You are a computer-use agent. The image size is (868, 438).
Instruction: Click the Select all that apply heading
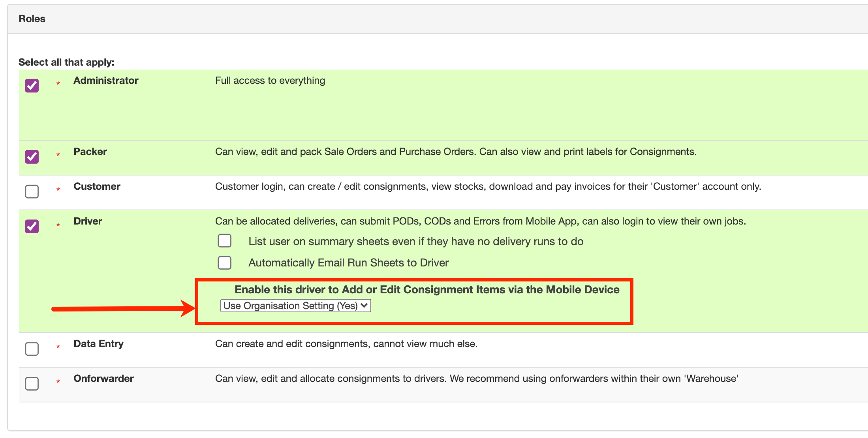[66, 62]
